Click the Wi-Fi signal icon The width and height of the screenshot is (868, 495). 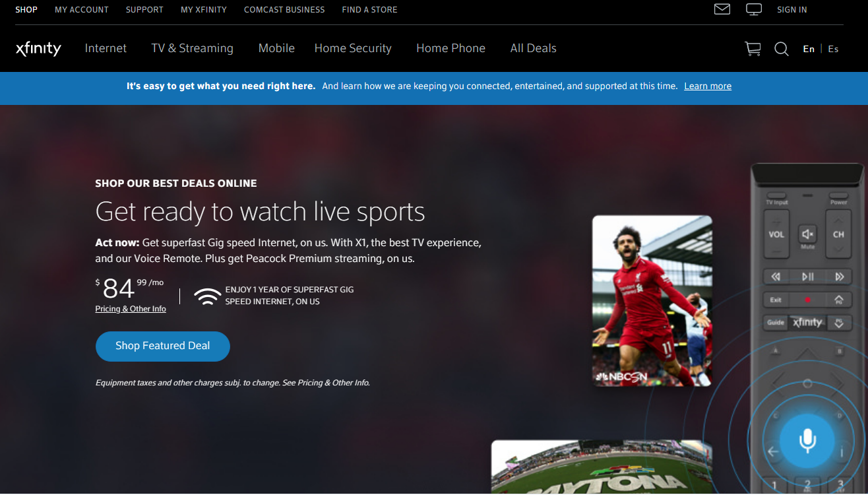pos(208,296)
